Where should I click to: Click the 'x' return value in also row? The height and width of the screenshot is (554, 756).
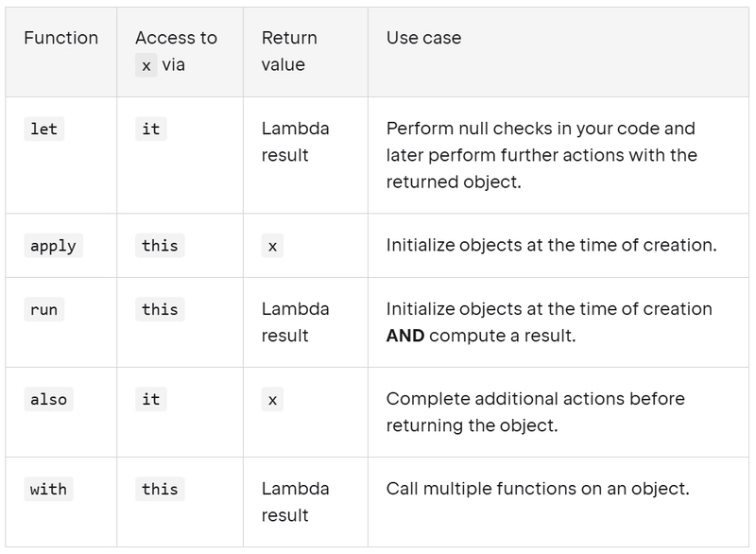coord(272,399)
